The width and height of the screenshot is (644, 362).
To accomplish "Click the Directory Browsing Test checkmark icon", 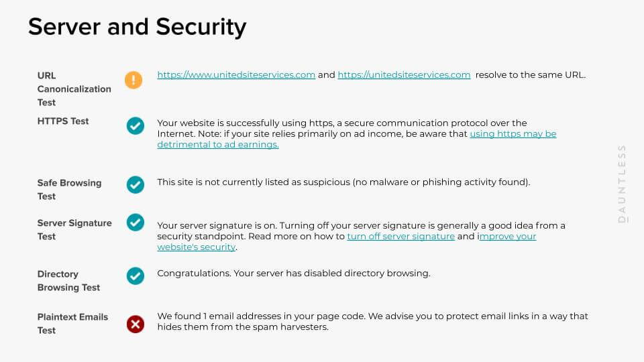I will click(x=136, y=276).
